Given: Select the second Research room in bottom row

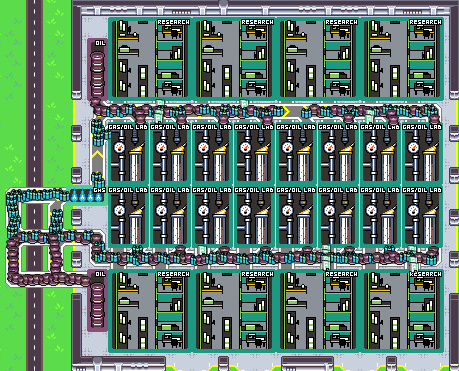Looking at the screenshot, I should 234,311.
